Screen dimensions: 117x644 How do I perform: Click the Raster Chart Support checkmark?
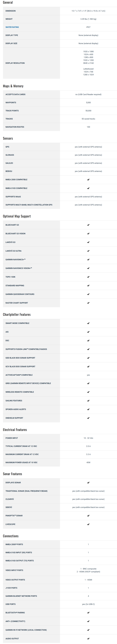point(88,303)
